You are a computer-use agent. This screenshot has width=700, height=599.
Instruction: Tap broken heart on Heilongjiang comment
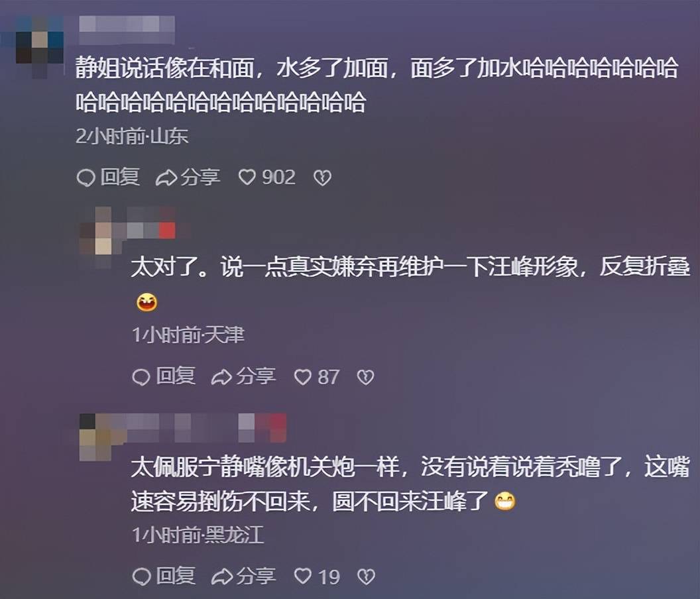(366, 576)
